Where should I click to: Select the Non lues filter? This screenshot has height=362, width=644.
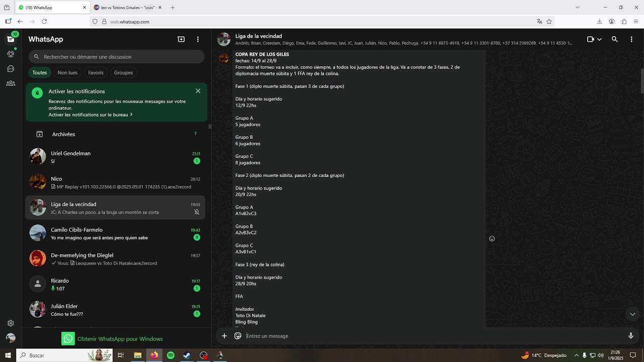point(67,72)
